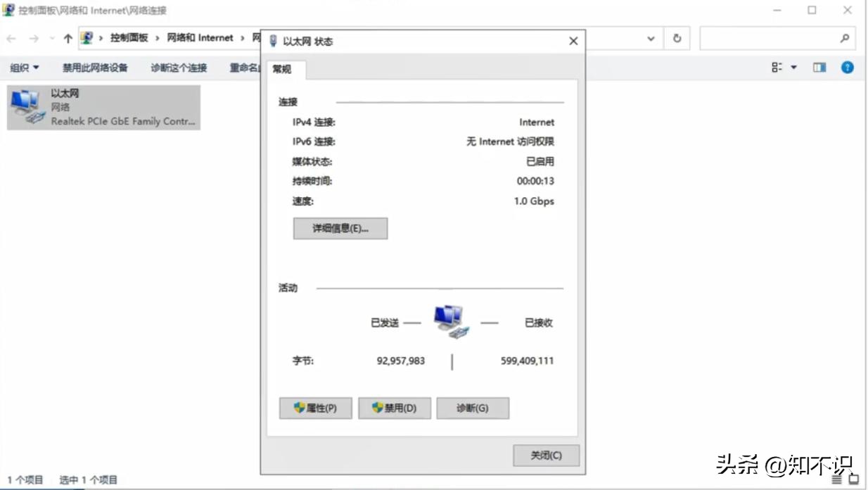Click the back navigation arrow

coord(11,37)
